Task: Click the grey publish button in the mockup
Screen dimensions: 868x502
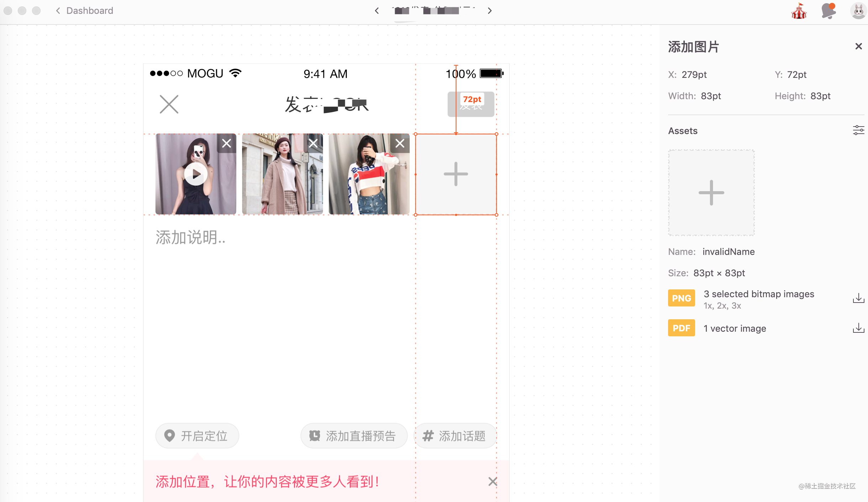Action: click(x=471, y=104)
